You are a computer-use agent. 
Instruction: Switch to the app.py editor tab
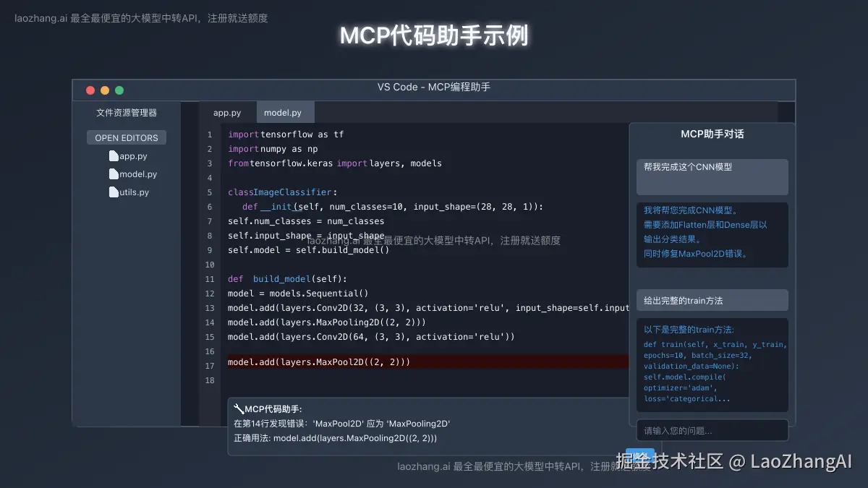point(228,112)
